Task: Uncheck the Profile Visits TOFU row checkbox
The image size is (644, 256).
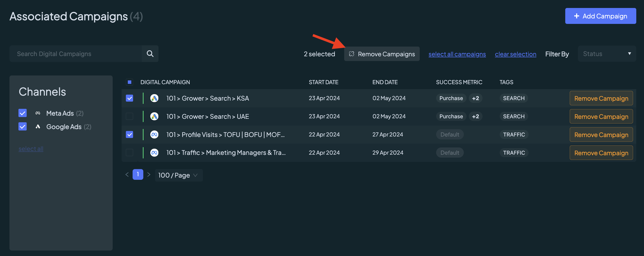Action: pos(130,135)
